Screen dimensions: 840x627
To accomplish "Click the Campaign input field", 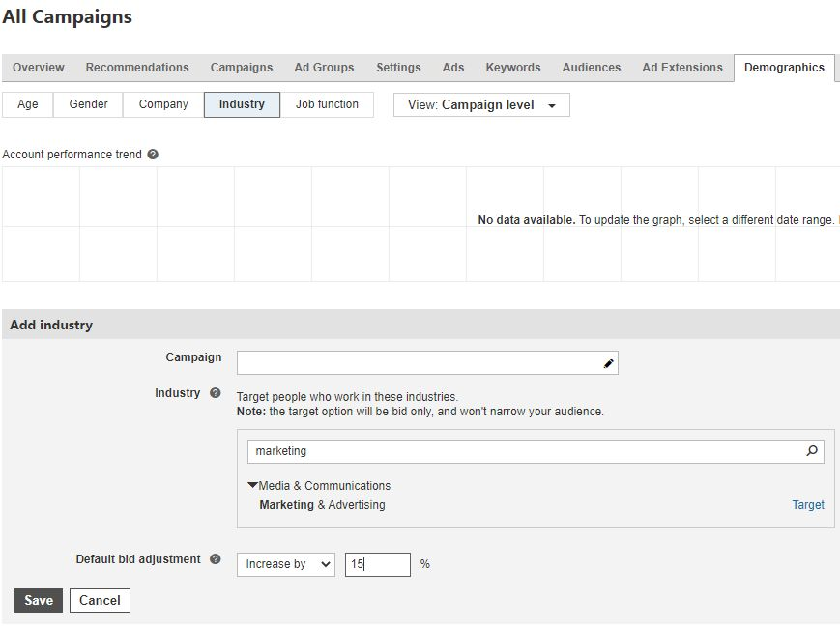I will tap(427, 363).
